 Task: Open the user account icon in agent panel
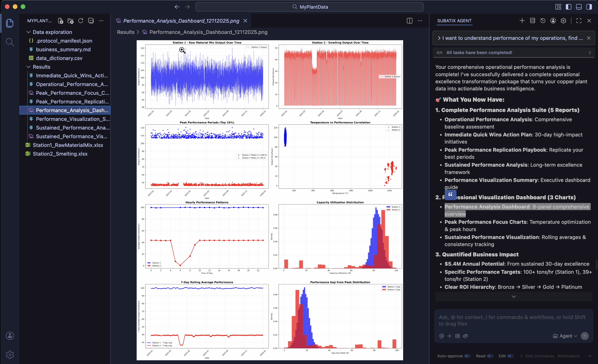click(553, 21)
